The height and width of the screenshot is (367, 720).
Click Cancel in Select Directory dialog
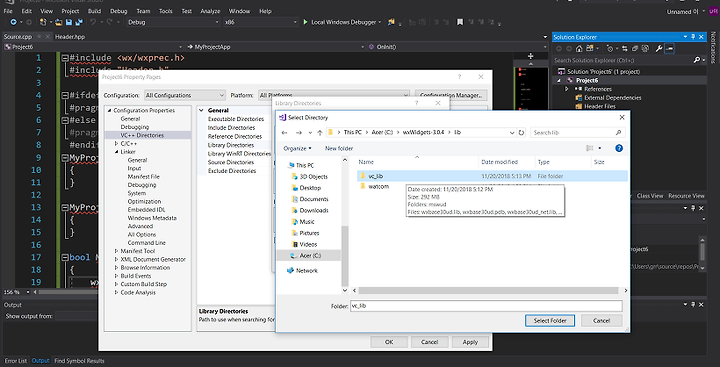click(x=602, y=321)
